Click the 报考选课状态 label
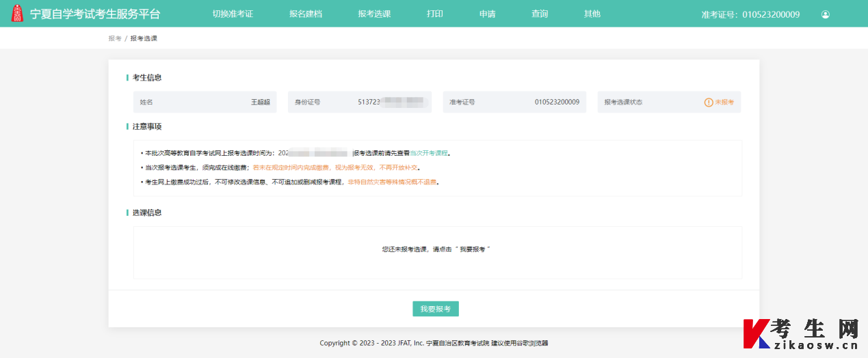 624,102
